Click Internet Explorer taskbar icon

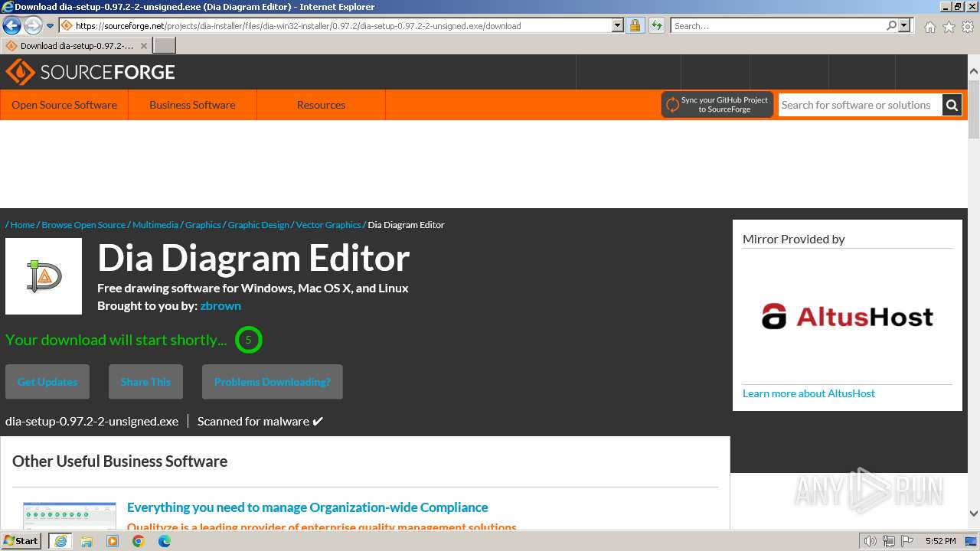coord(60,541)
